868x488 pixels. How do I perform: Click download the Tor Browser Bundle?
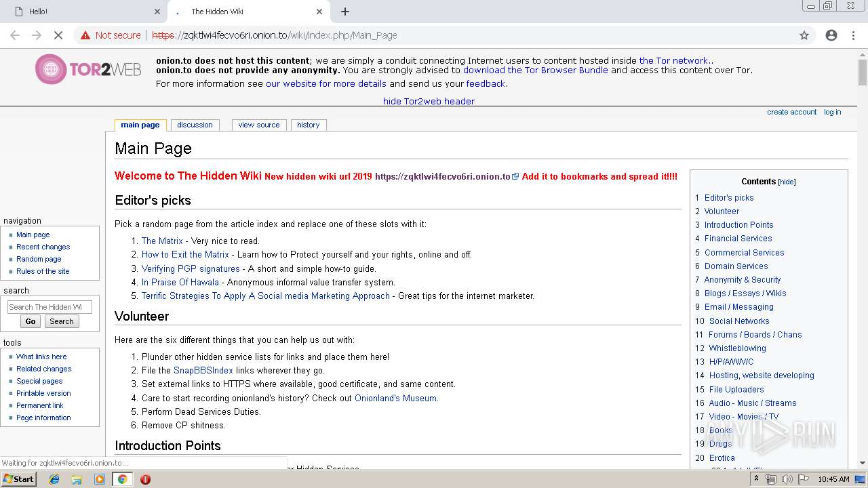coord(536,70)
